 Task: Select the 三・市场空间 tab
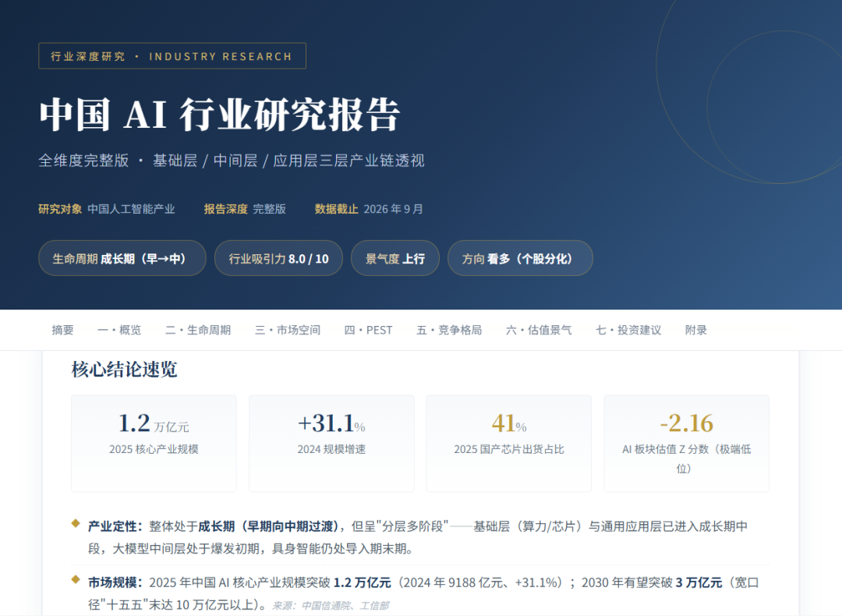(288, 330)
